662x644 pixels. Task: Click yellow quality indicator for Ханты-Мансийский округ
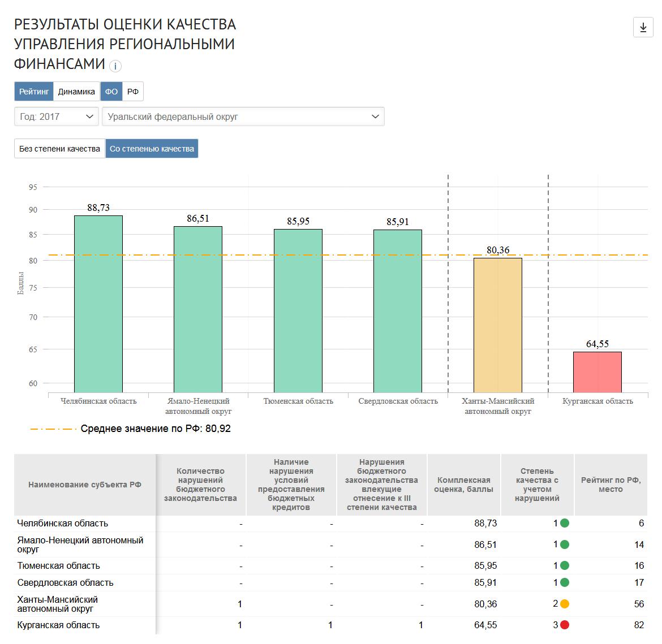pos(564,604)
